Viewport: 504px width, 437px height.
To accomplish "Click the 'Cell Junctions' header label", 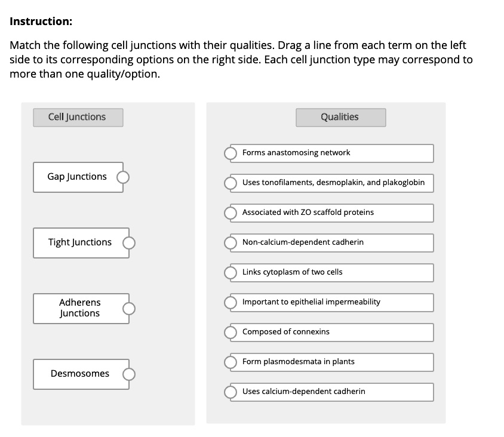I will 78,117.
